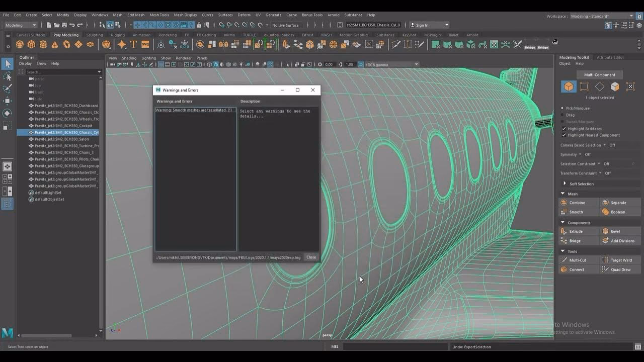Switch to the Attribute Editor tab
This screenshot has height=362, width=644.
(610, 57)
